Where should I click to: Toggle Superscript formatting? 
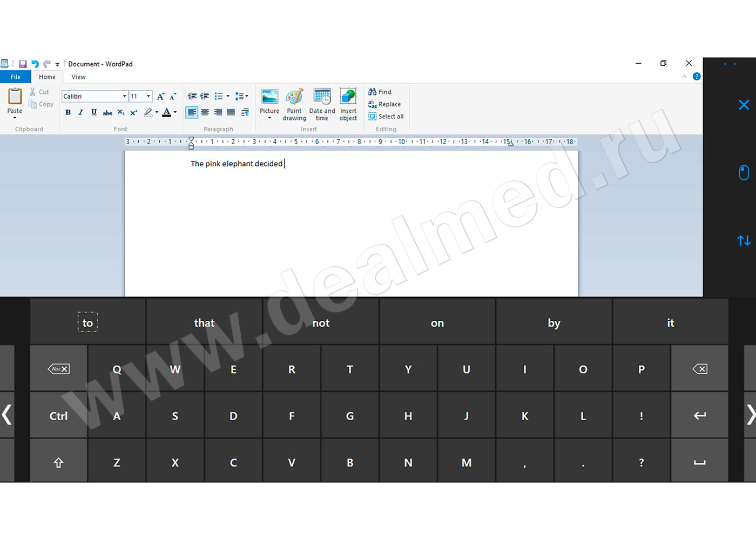(x=134, y=112)
